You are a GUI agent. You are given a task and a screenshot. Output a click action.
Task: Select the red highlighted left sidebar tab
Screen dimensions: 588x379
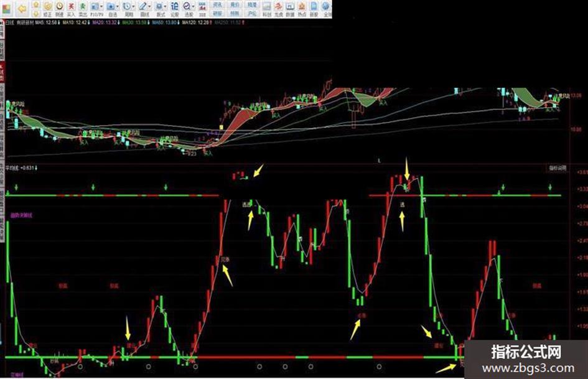tap(2, 73)
